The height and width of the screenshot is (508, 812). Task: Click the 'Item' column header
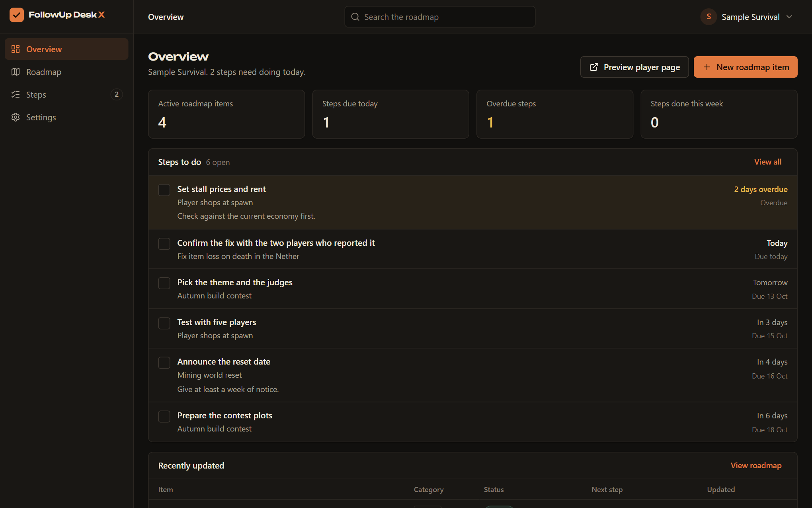(166, 489)
